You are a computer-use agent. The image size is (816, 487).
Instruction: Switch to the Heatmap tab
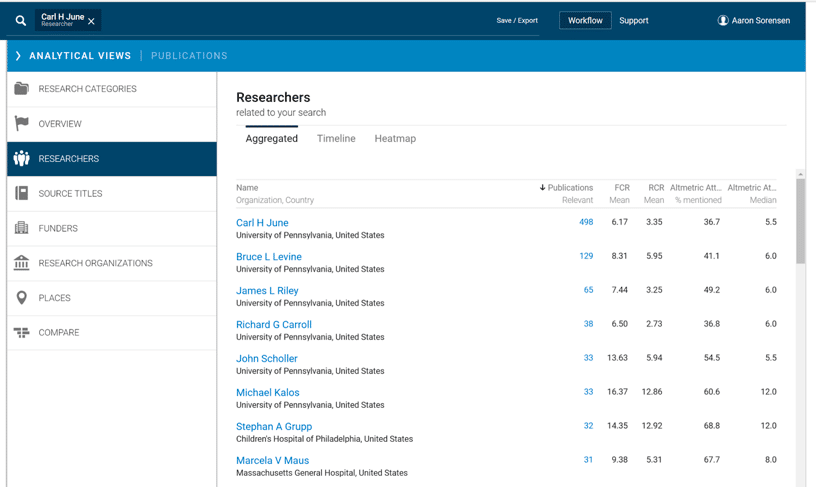point(395,139)
